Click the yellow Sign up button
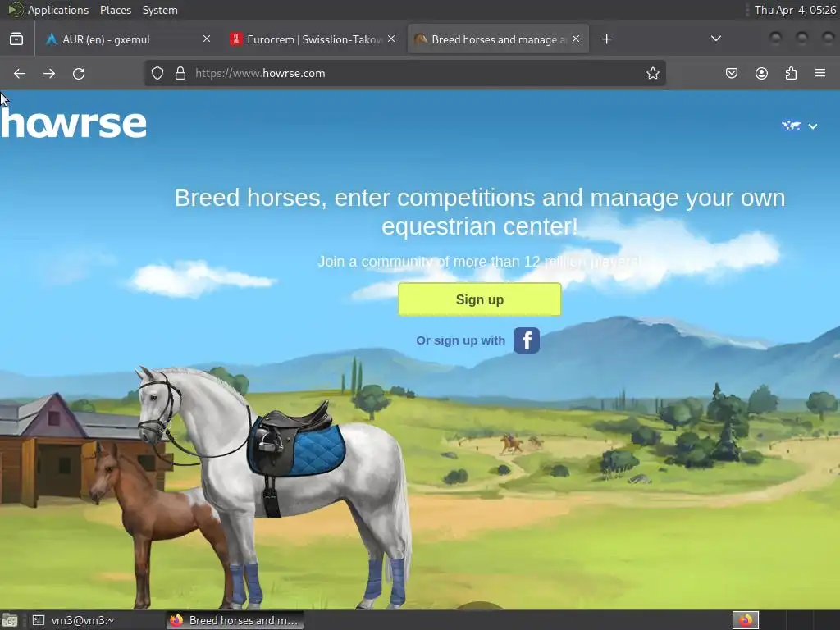 (x=479, y=299)
